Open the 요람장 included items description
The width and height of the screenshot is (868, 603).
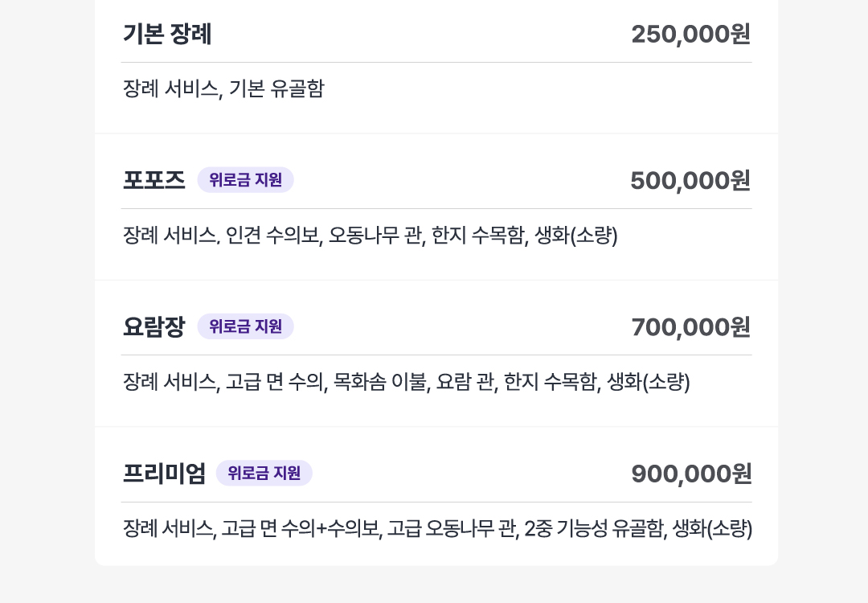coord(407,382)
